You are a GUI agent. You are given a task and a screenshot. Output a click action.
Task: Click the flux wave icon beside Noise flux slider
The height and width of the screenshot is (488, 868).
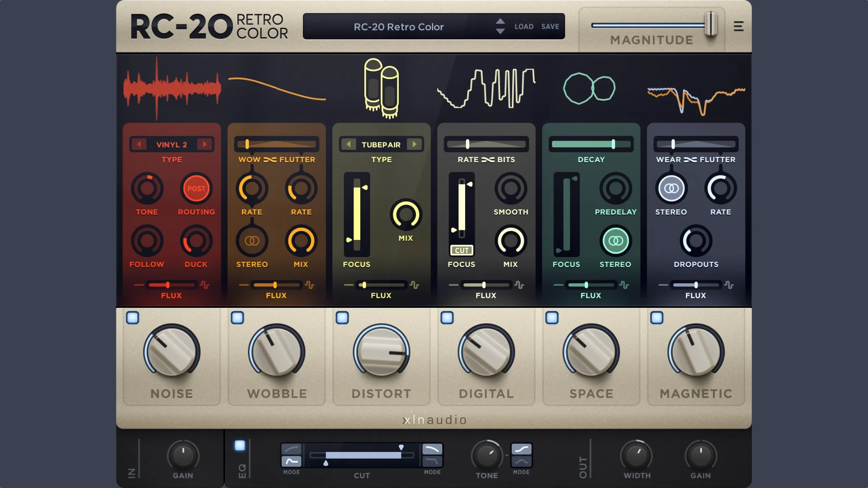206,285
